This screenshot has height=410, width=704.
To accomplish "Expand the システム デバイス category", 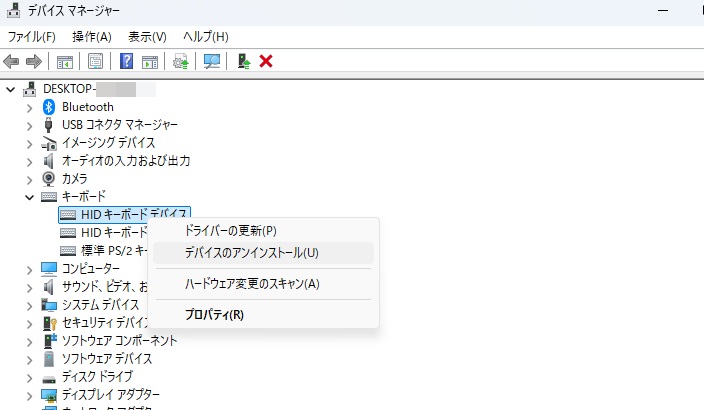I will tap(30, 306).
